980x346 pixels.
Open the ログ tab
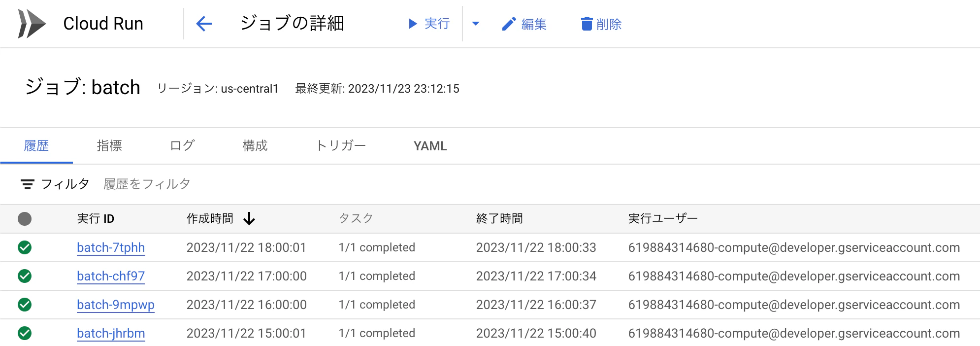coord(182,146)
